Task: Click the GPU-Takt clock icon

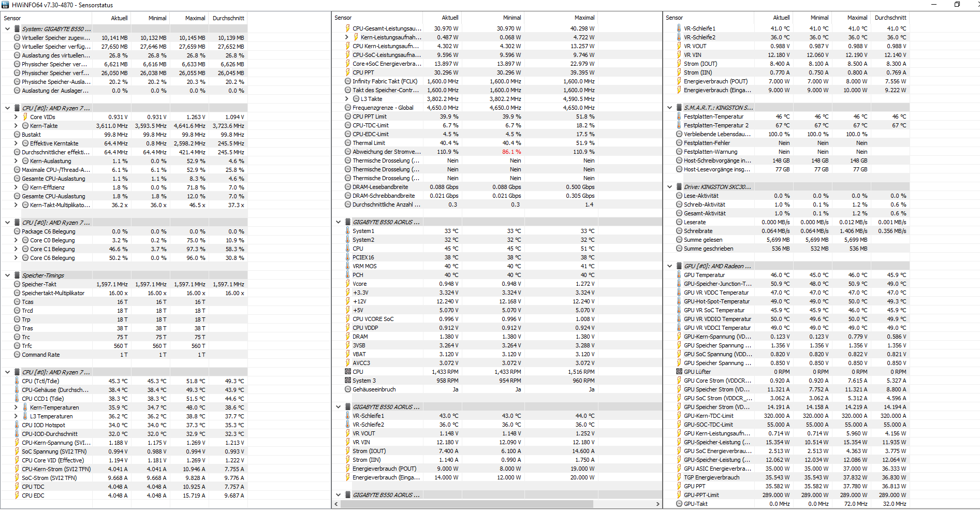Action: pos(679,504)
